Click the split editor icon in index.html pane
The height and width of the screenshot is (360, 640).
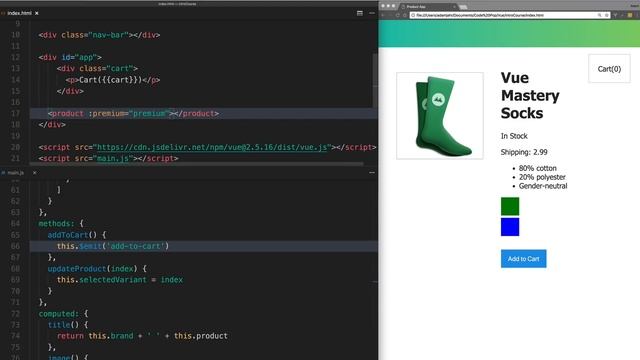tap(360, 13)
